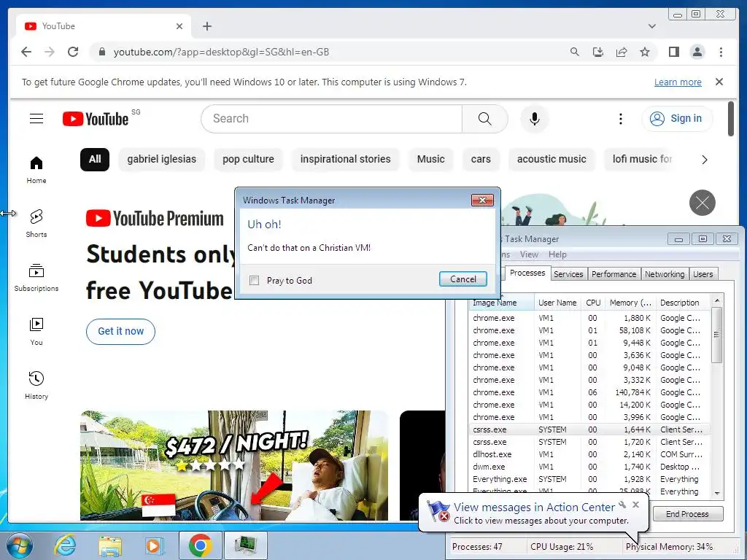The height and width of the screenshot is (560, 747).
Task: Open the Help menu in Task Manager
Action: click(x=557, y=254)
